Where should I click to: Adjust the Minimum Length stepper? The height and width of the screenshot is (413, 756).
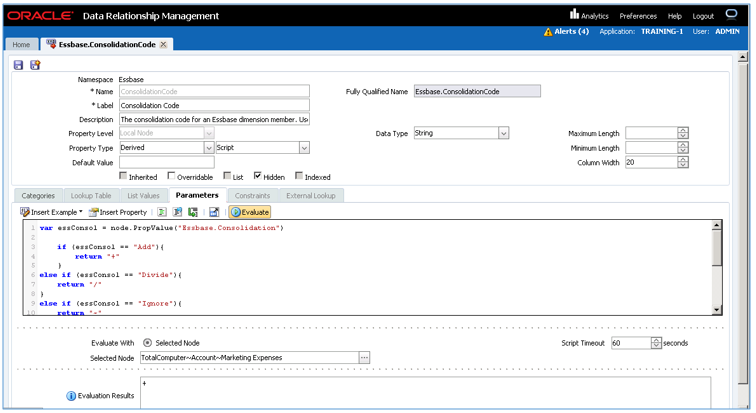pos(683,148)
